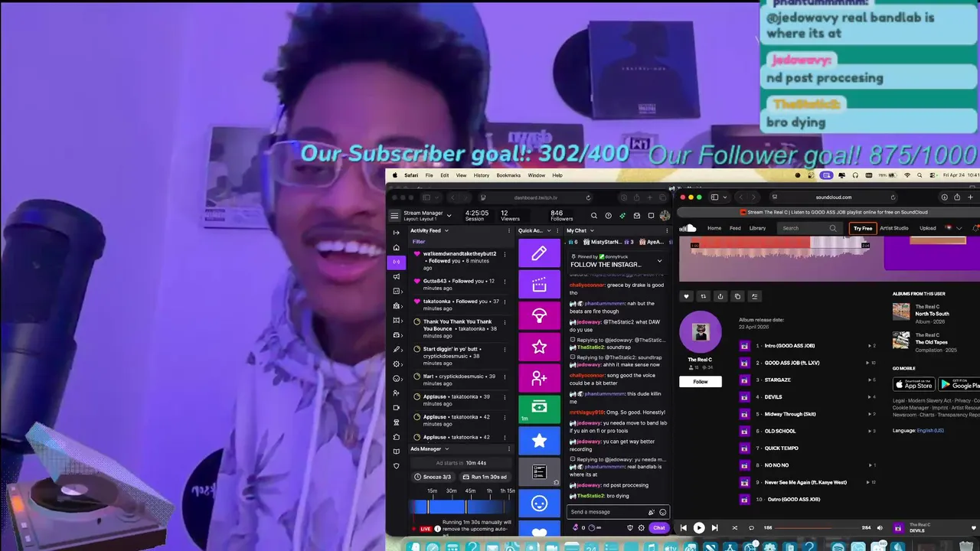
Task: Open the megaphone icon in Twitch sidebar
Action: point(396,276)
